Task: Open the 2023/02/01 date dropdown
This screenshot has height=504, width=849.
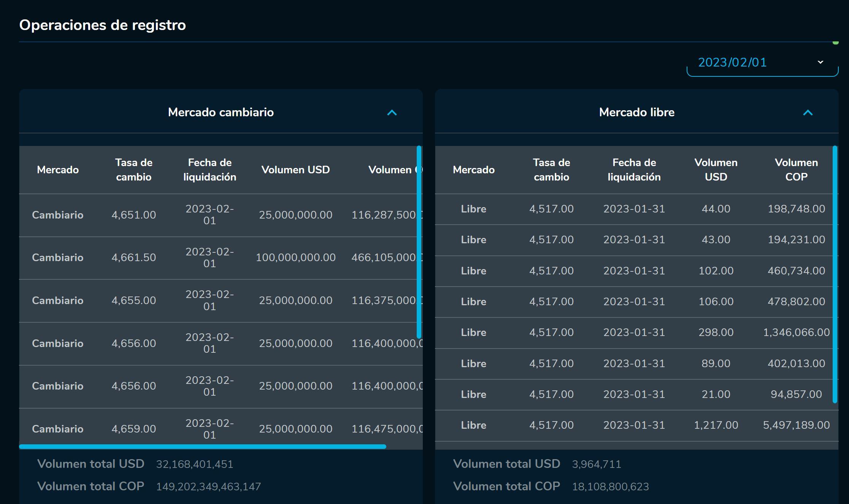Action: [762, 62]
